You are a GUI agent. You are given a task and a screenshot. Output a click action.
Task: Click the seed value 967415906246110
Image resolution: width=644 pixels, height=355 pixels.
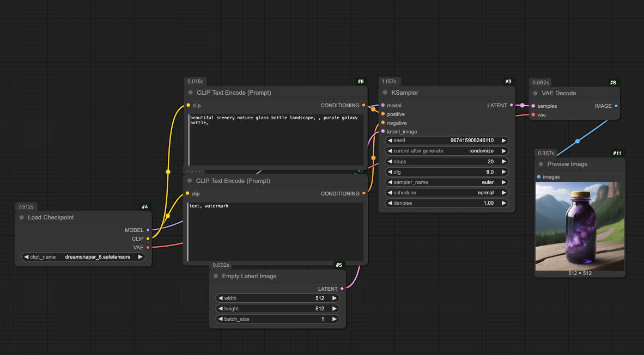[472, 140]
